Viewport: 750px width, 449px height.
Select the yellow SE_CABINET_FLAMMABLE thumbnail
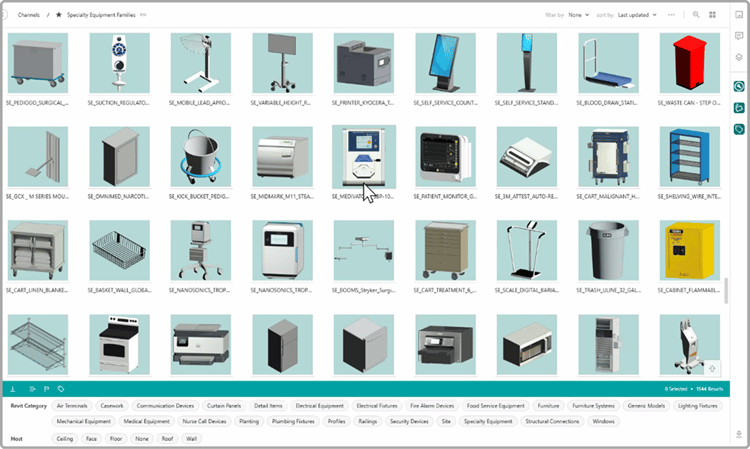click(x=689, y=250)
